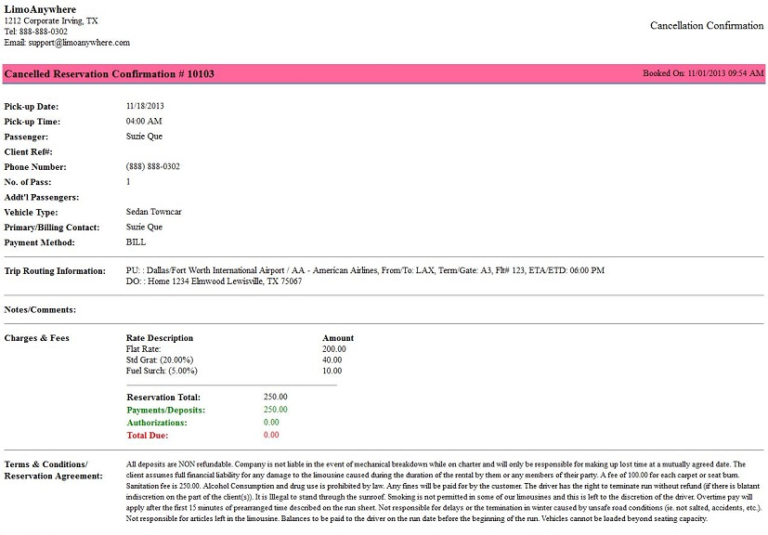Viewport: 768px width, 535px height.
Task: Click the LimoAnywhere company name heading
Action: tap(40, 9)
